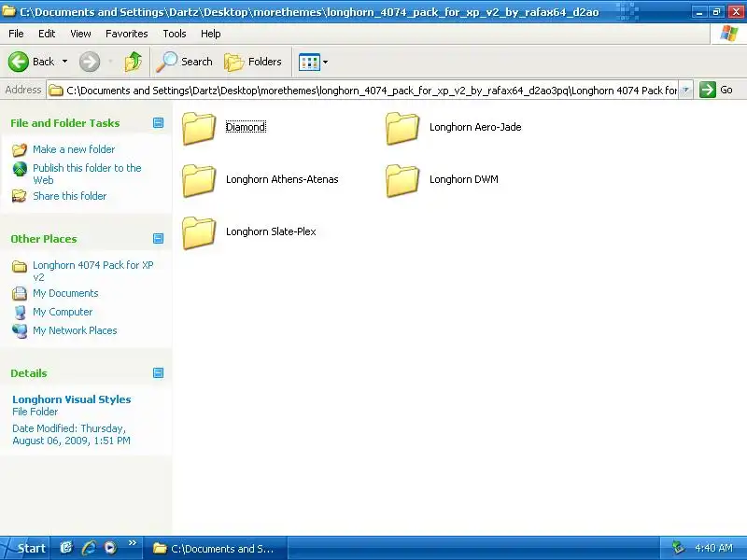Click the Up folder level icon
The image size is (747, 560).
tap(134, 62)
